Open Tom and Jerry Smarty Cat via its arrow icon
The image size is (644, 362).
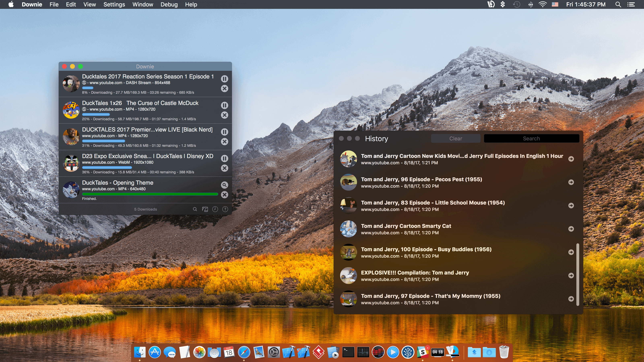[572, 229]
